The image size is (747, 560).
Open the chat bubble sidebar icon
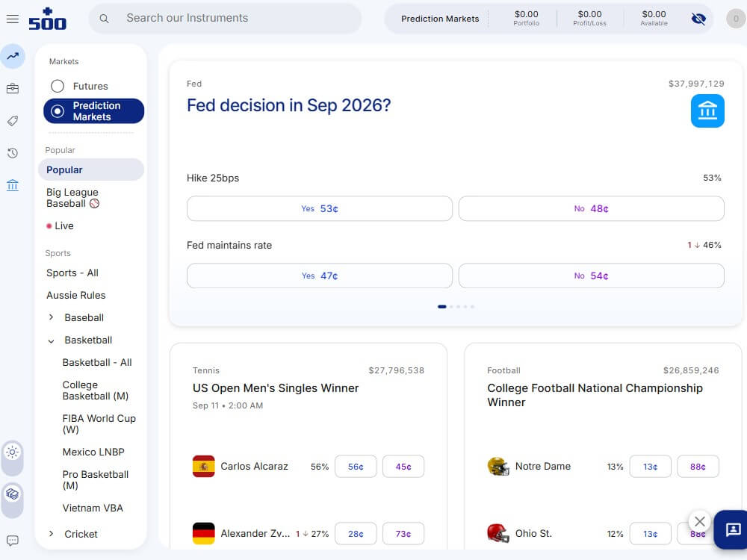coord(13,541)
